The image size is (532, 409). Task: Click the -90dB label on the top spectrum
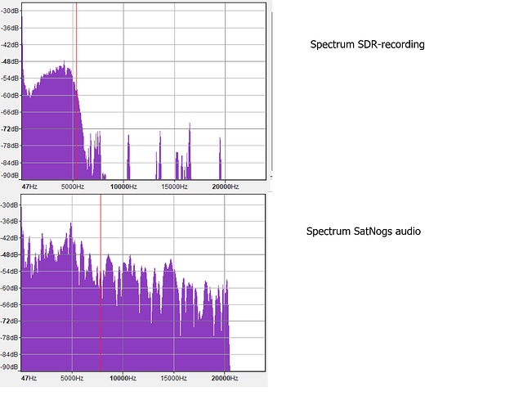[x=10, y=175]
